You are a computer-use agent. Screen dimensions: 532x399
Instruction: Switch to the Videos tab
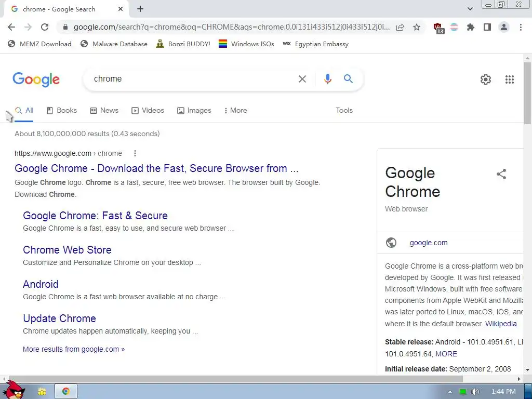coord(148,111)
